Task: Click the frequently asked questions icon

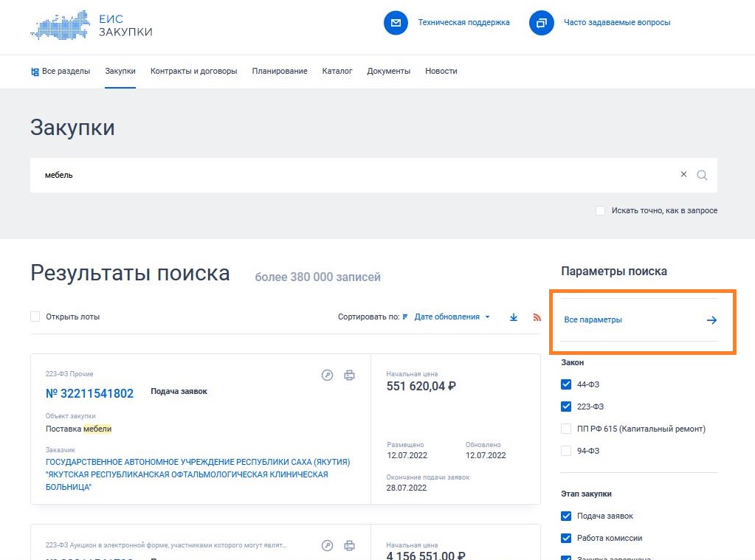Action: click(x=541, y=23)
